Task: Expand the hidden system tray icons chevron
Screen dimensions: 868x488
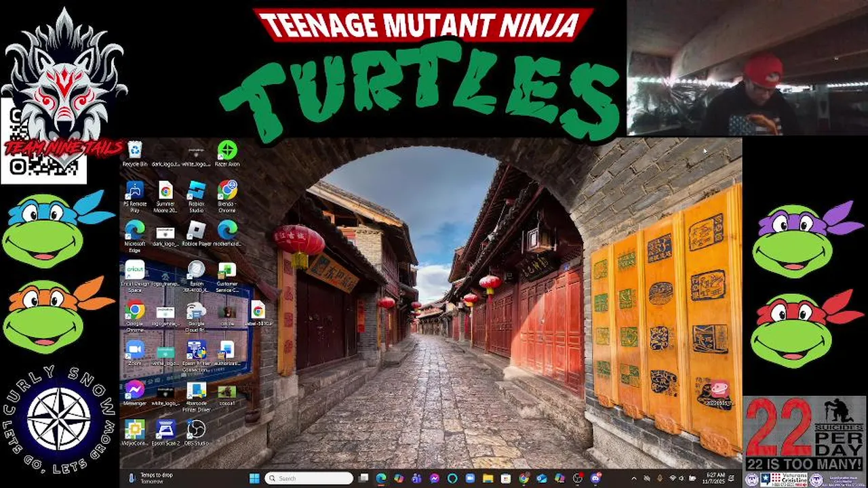Action: click(634, 479)
